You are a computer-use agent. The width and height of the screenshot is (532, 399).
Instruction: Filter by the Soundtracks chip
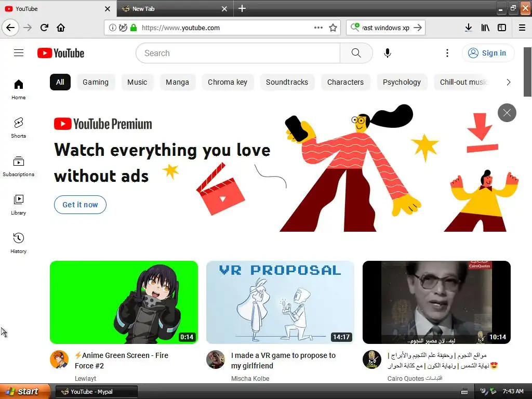[x=287, y=82]
